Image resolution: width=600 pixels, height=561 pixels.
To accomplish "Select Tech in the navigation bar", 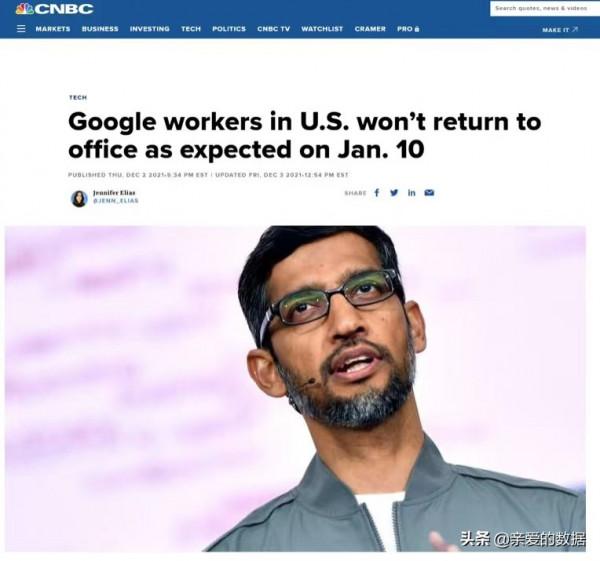I will coord(191,29).
